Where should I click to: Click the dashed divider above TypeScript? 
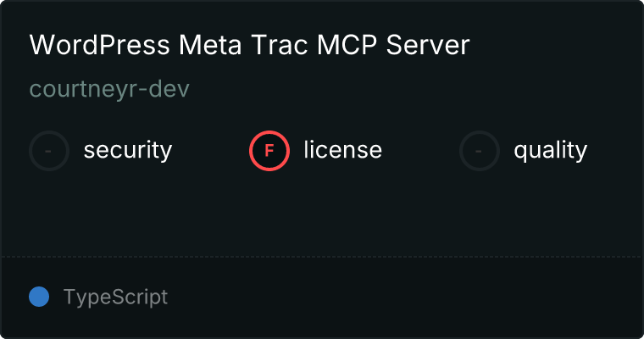point(322,257)
